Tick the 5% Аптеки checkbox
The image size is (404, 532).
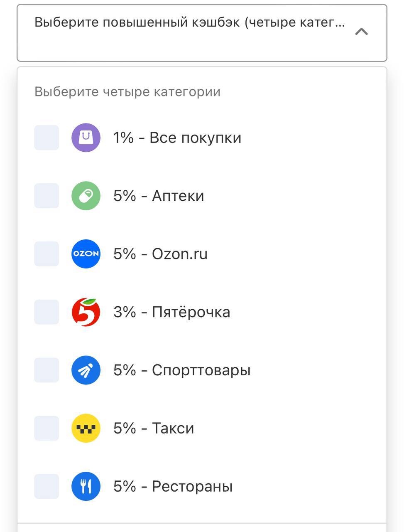(47, 196)
